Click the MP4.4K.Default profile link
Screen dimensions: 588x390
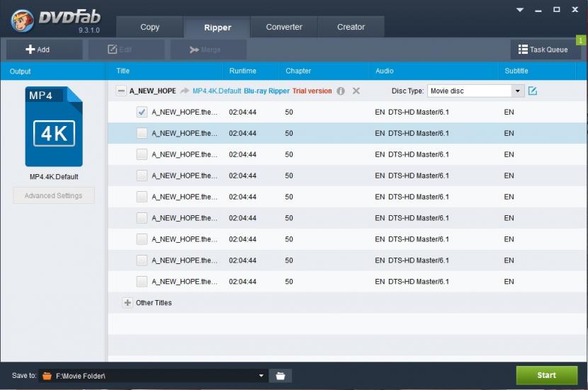point(217,91)
